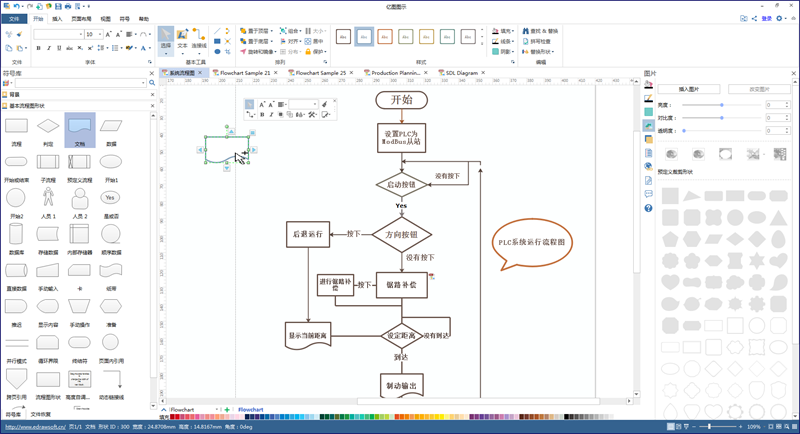
Task: Switch to Flowchart Sample 21 document tab
Action: pyautogui.click(x=245, y=73)
